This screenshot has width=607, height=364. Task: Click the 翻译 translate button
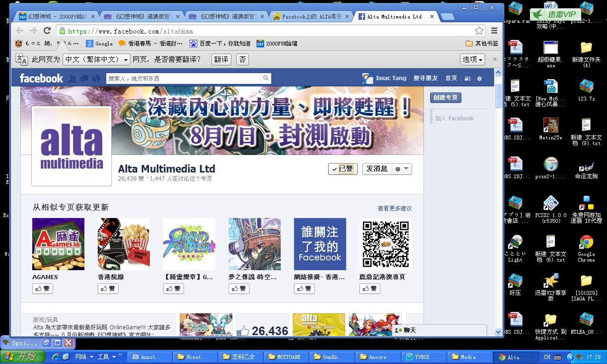[221, 59]
